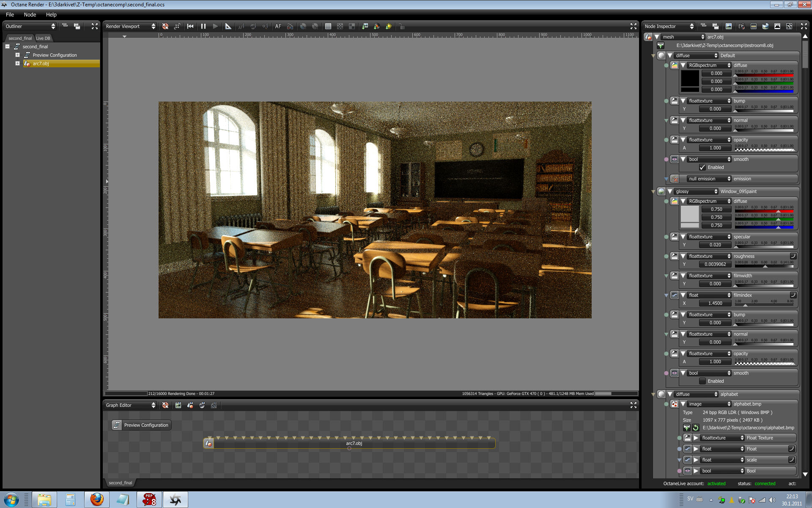Switch to the Live DB tab
The width and height of the screenshot is (812, 508).
coord(43,38)
